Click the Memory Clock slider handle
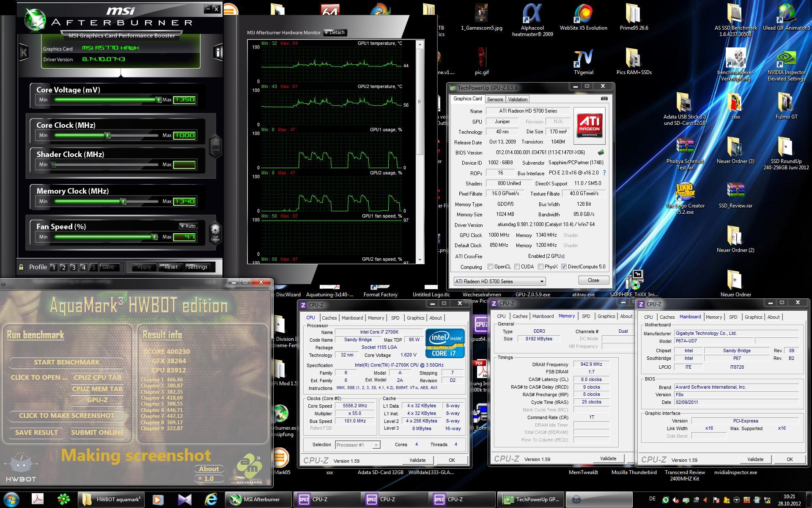 pos(123,202)
